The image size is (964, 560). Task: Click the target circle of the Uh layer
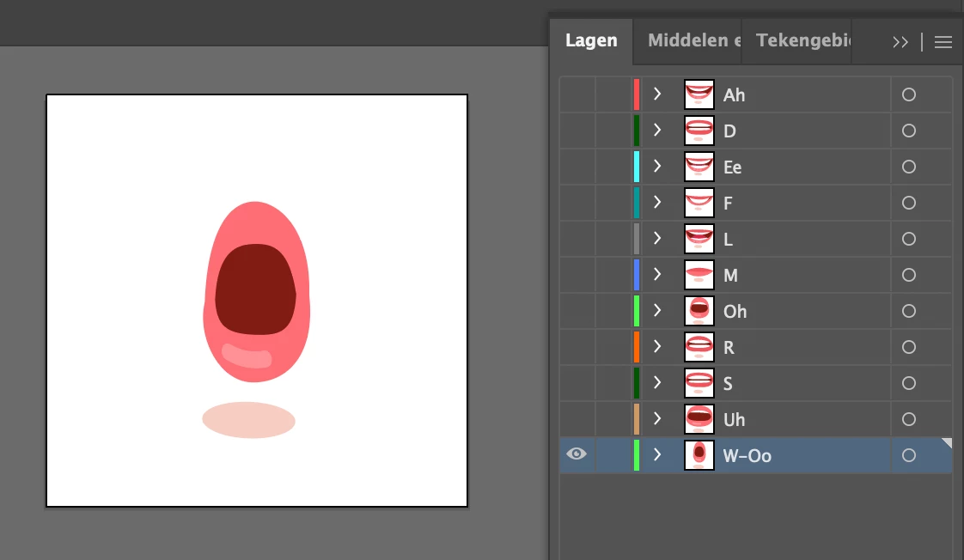[909, 419]
